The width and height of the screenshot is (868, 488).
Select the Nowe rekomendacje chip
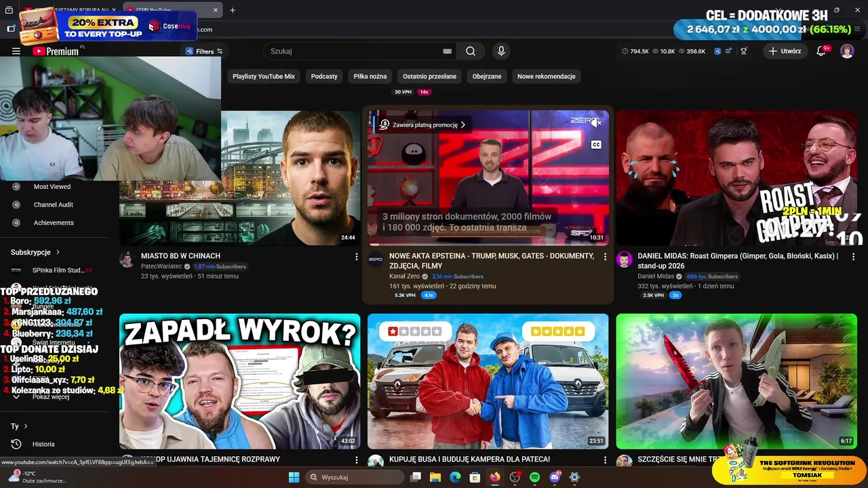point(547,77)
